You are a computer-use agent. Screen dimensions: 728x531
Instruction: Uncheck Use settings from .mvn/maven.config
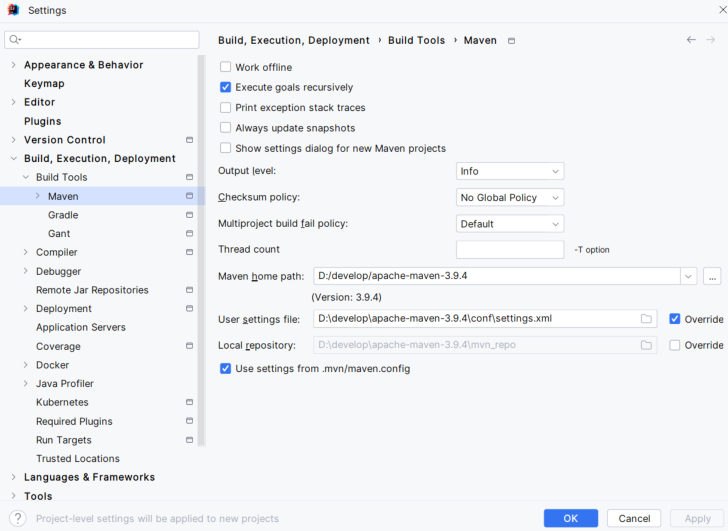[225, 369]
